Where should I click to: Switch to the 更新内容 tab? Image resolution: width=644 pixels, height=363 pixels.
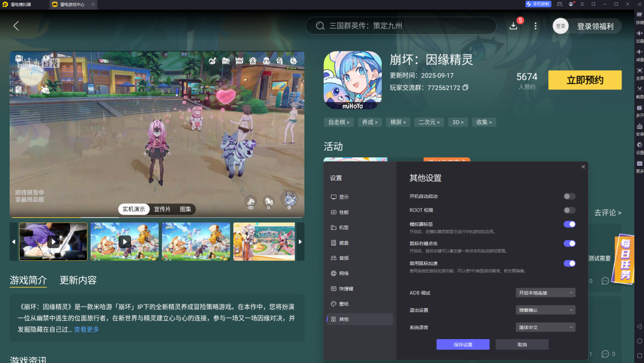(78, 280)
